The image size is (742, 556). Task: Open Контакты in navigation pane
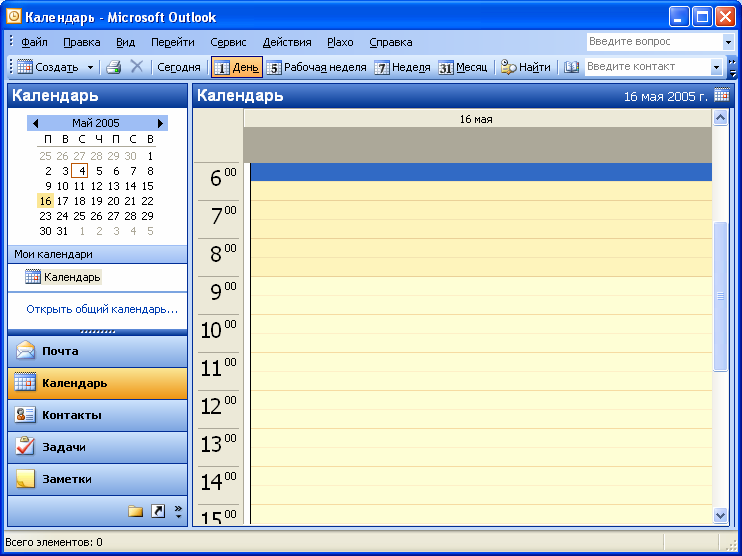(x=97, y=415)
